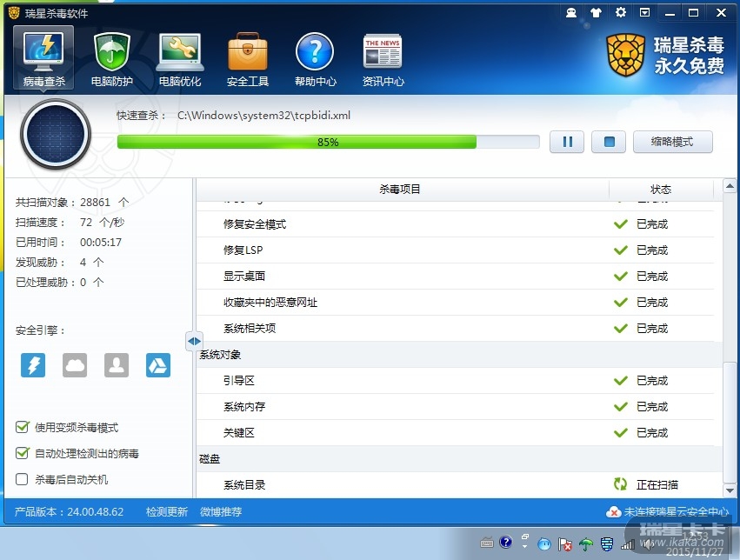Select the 系统内存 row

pyautogui.click(x=456, y=407)
